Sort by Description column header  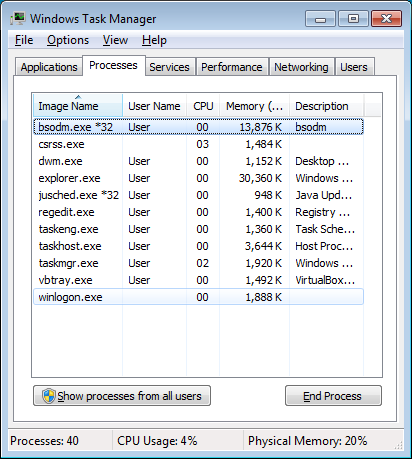tap(326, 106)
